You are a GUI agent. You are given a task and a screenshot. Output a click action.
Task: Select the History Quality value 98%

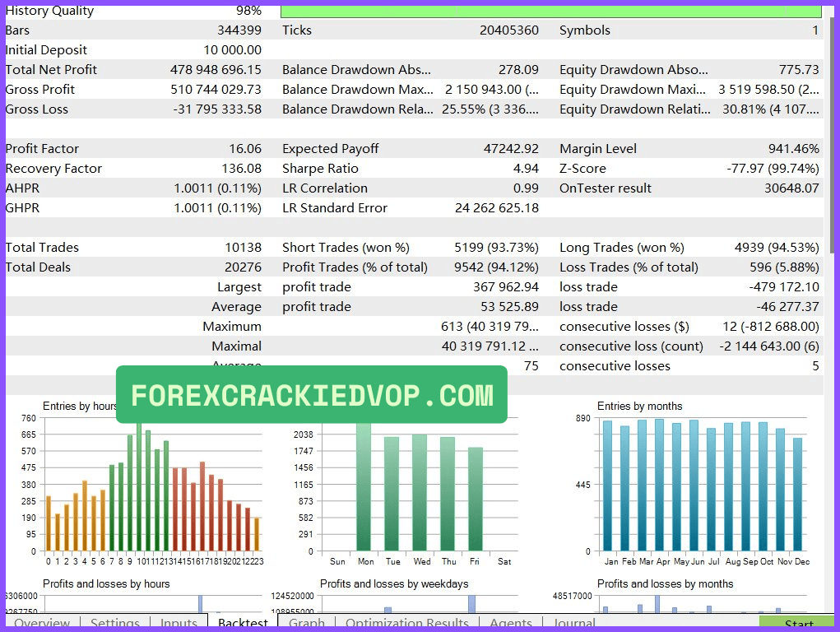pyautogui.click(x=248, y=11)
